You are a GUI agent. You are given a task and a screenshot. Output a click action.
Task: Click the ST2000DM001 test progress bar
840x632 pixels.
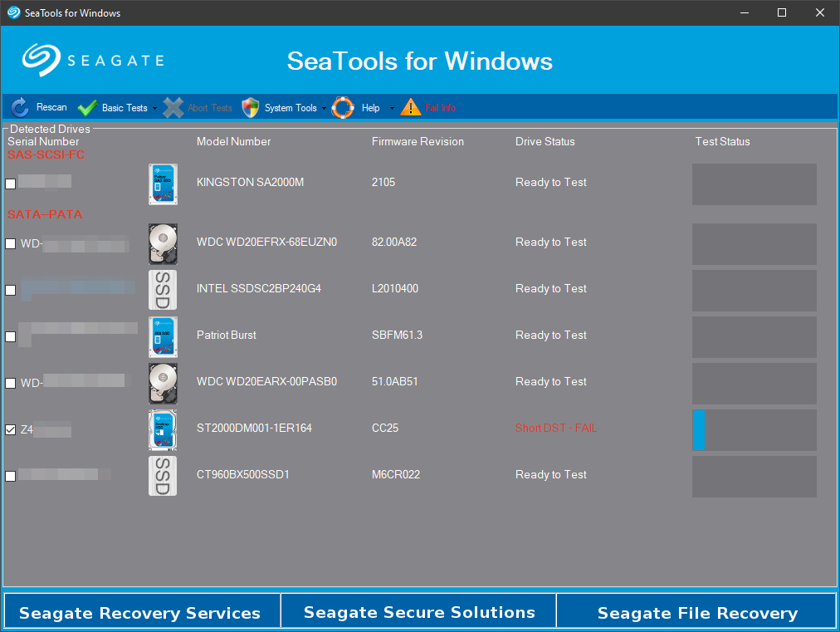(x=755, y=430)
